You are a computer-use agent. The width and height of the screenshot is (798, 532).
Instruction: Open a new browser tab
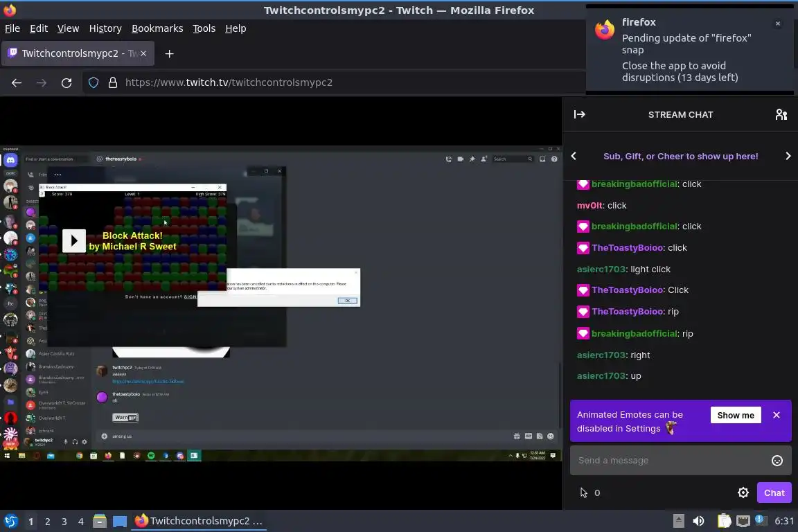point(170,53)
